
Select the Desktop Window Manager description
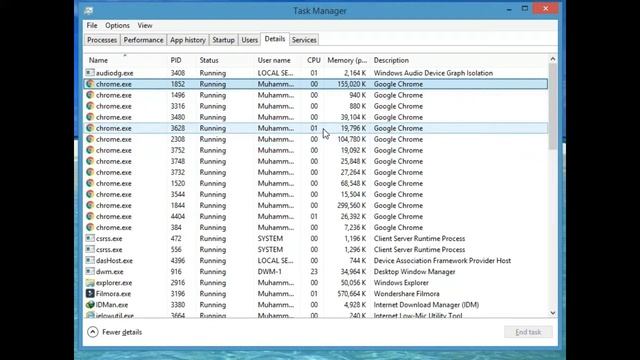point(414,271)
